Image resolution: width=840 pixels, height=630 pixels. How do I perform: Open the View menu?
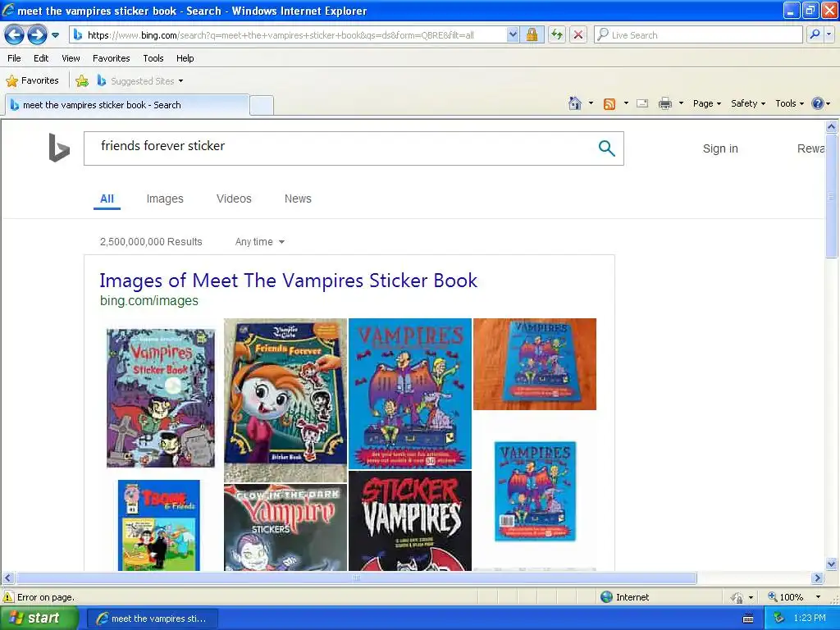click(71, 58)
